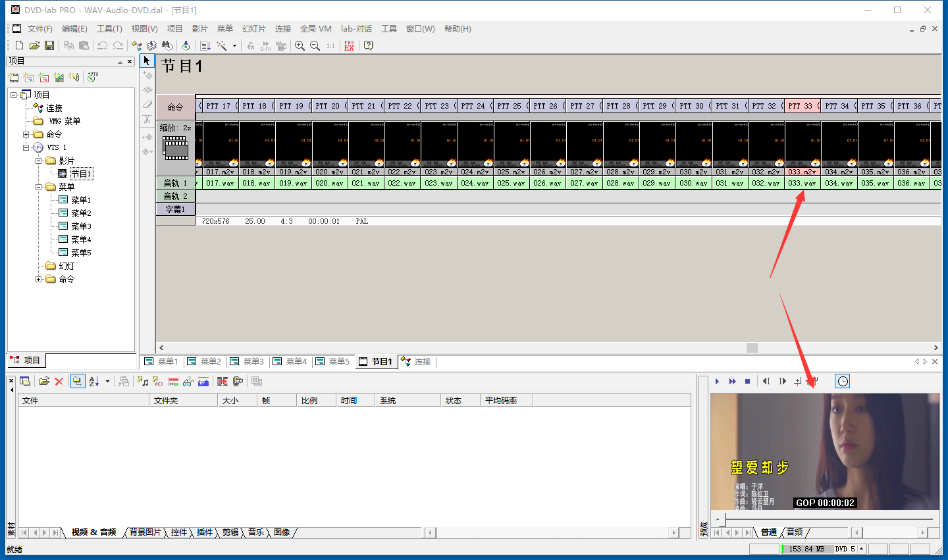Open the 帮助(H) menu
This screenshot has width=948, height=560.
point(458,29)
